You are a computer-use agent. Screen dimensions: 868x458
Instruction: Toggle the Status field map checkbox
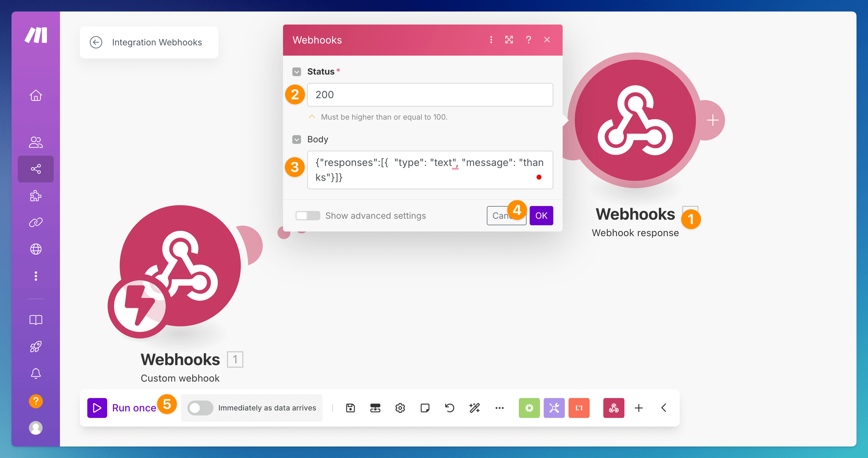[x=296, y=72]
